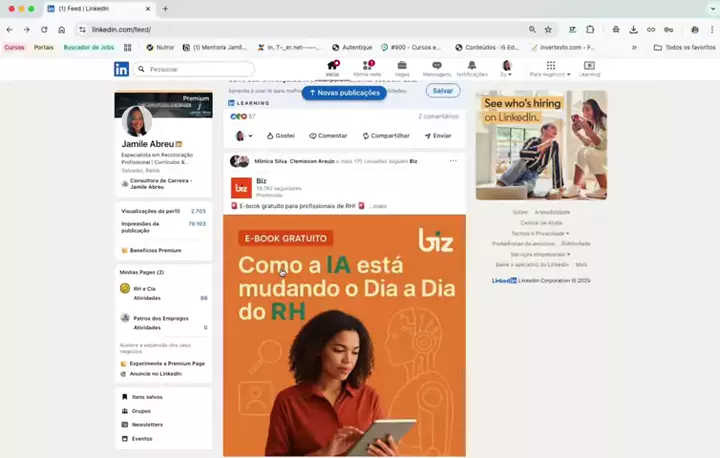Click Comentar on the post

tap(328, 135)
